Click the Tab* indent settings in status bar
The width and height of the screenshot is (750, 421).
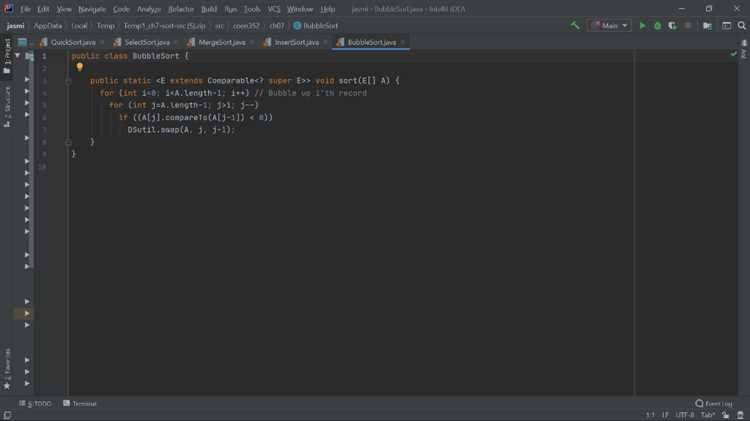(x=707, y=415)
